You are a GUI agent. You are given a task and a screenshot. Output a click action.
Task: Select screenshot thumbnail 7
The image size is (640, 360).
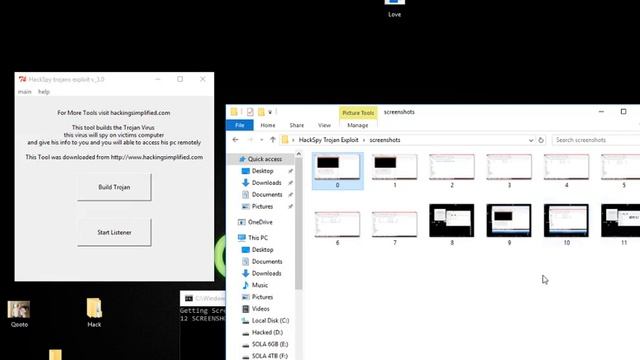click(395, 227)
